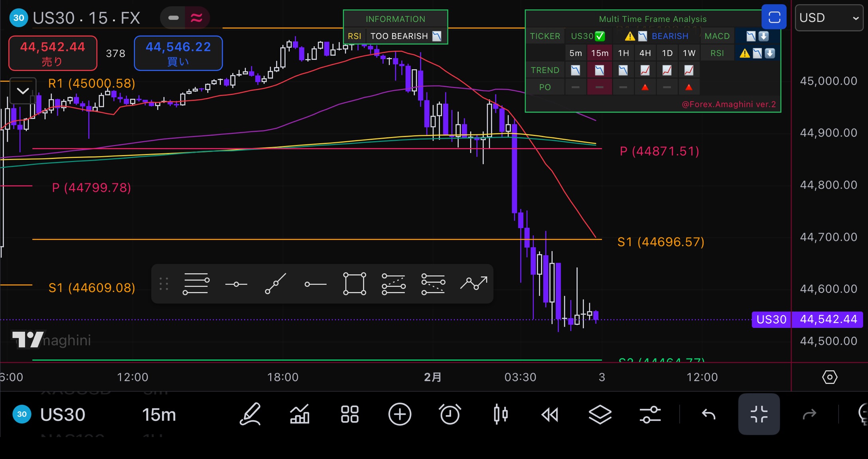Click the US30 price line tag

(x=771, y=319)
